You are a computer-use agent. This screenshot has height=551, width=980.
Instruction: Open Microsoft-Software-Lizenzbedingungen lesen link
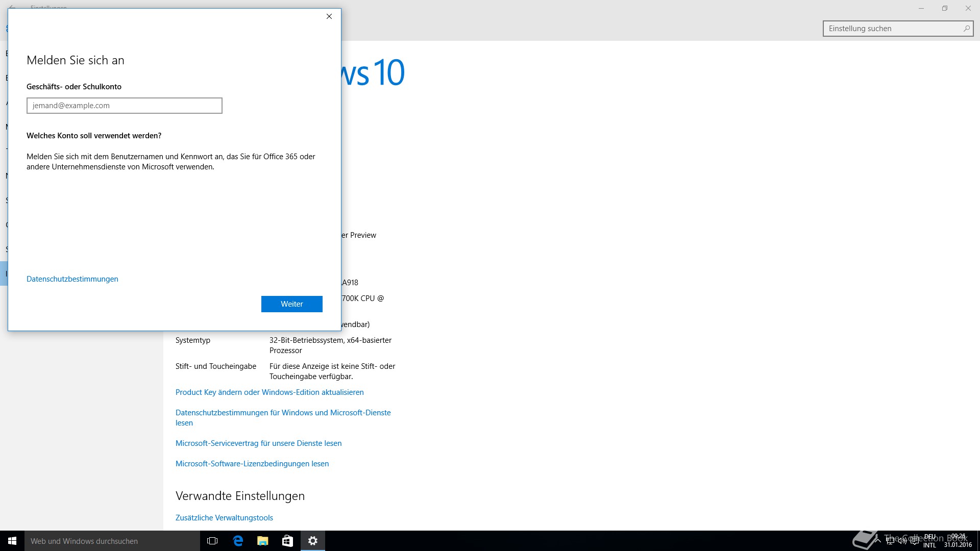(252, 464)
